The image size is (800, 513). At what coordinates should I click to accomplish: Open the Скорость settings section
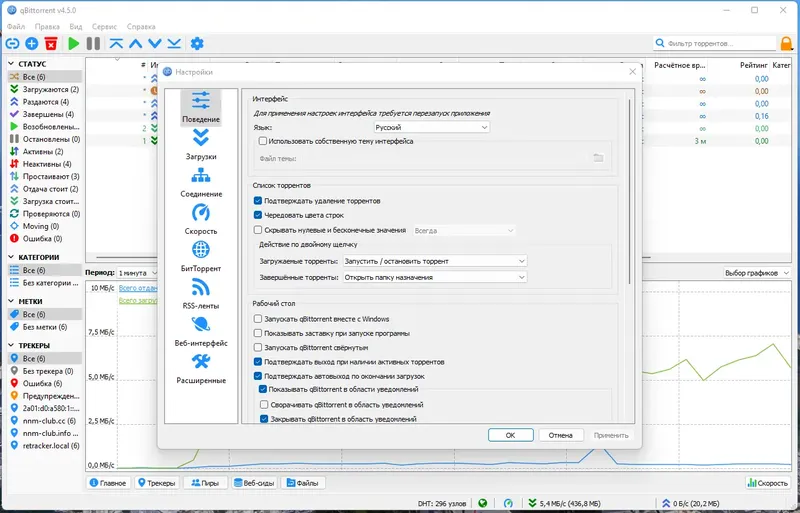(x=201, y=219)
